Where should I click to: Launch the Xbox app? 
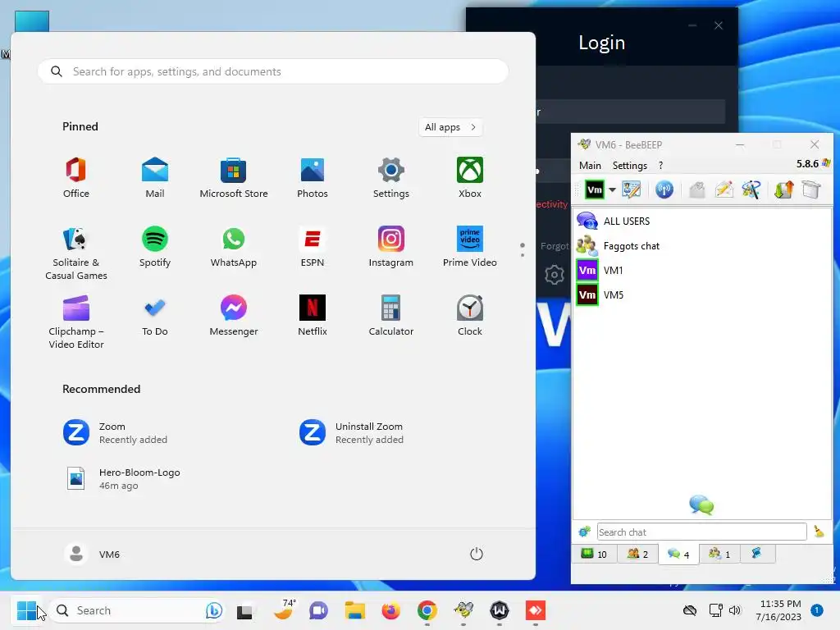pyautogui.click(x=470, y=178)
